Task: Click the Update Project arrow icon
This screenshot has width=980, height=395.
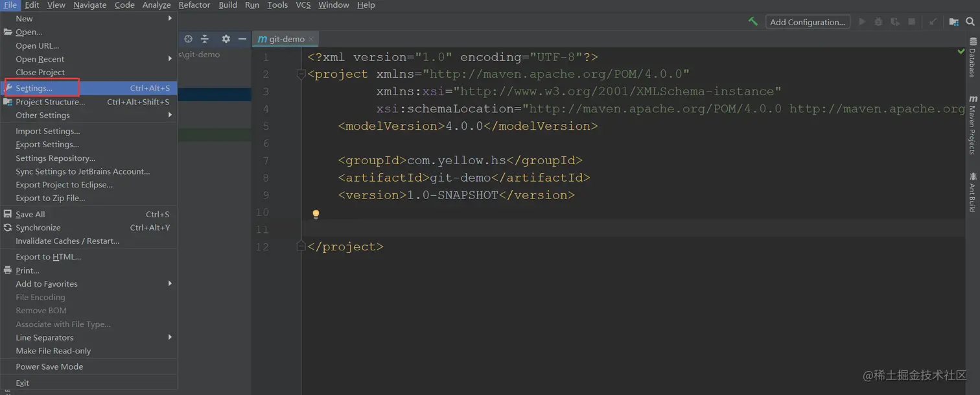Action: (x=933, y=21)
